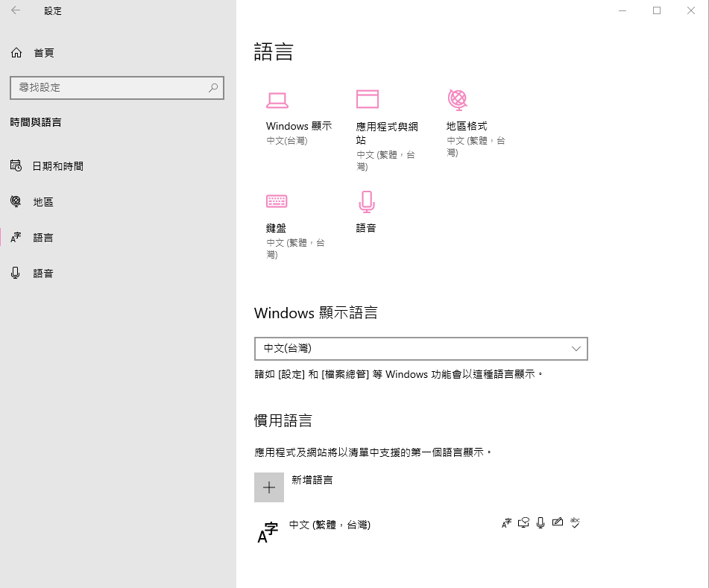This screenshot has width=709, height=588.
Task: Click the Windows 顯示 tile label
Action: 299,126
